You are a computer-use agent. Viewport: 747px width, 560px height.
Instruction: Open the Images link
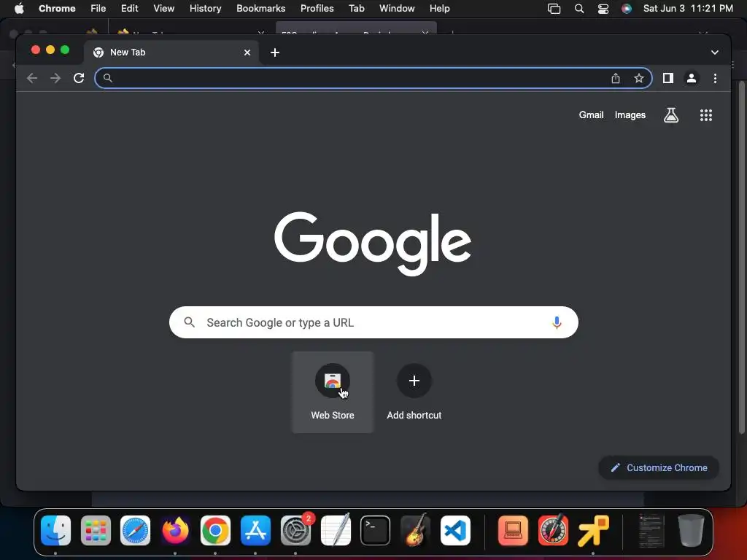(x=630, y=114)
